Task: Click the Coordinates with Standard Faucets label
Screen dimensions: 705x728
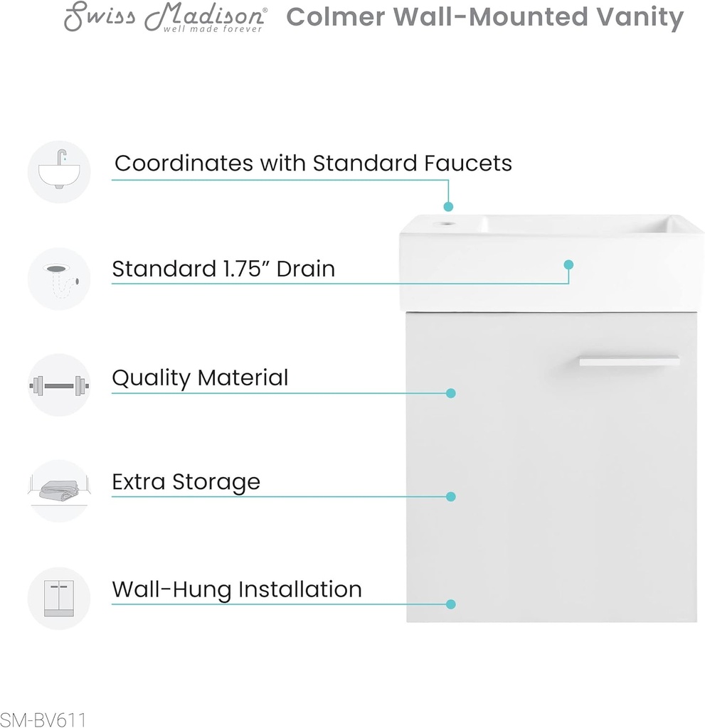Action: click(313, 163)
